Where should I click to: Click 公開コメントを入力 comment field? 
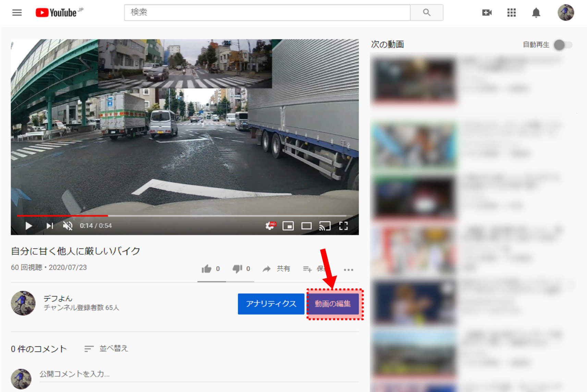coord(199,374)
